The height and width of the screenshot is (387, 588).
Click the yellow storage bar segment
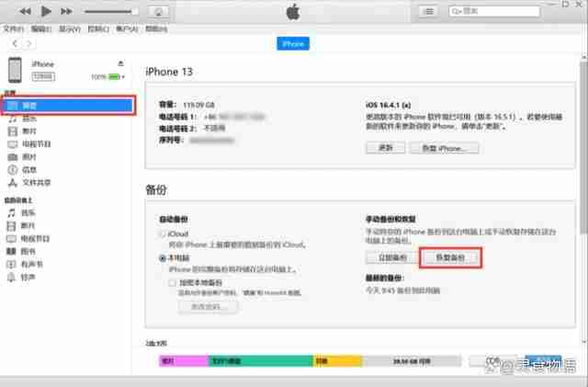[x=338, y=361]
